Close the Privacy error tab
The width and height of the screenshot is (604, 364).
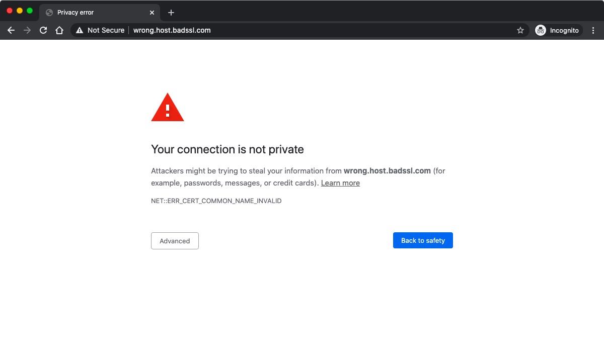152,12
